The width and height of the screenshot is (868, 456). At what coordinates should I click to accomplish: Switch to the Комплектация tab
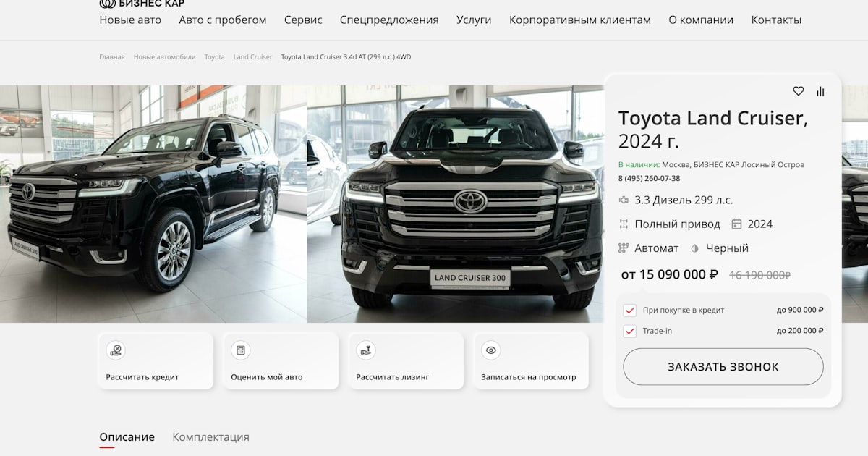tap(210, 437)
